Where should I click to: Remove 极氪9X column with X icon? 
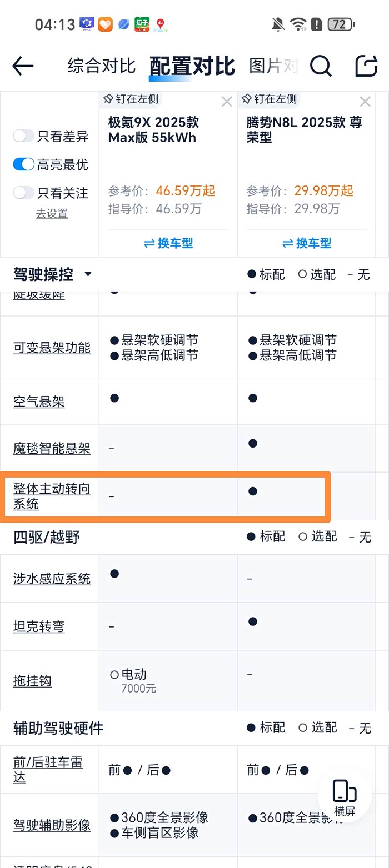coord(227,102)
